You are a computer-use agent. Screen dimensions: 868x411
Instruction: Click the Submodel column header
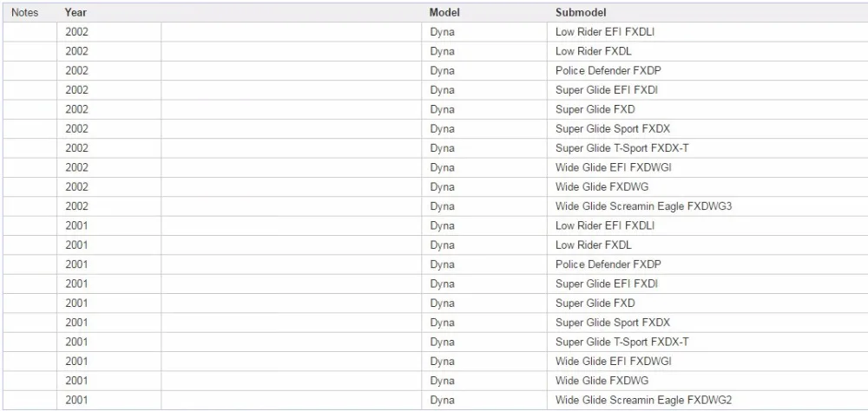tap(581, 12)
